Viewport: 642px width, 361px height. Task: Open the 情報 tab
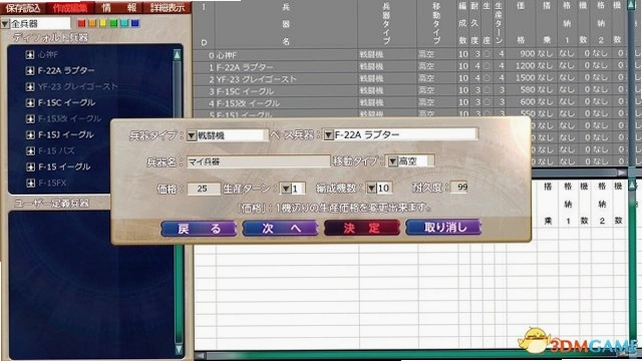(119, 8)
